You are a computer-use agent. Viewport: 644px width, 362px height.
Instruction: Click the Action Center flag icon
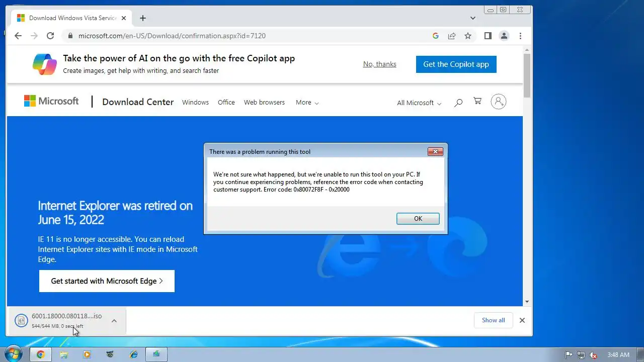coord(569,355)
